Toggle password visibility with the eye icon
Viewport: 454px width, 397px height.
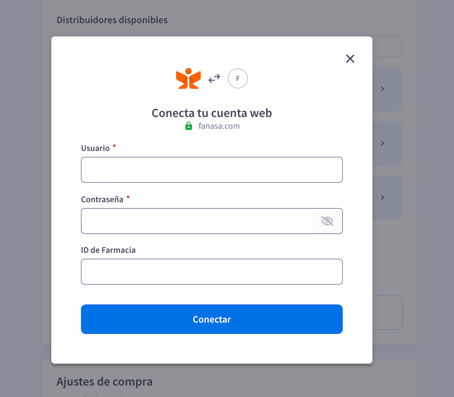327,221
